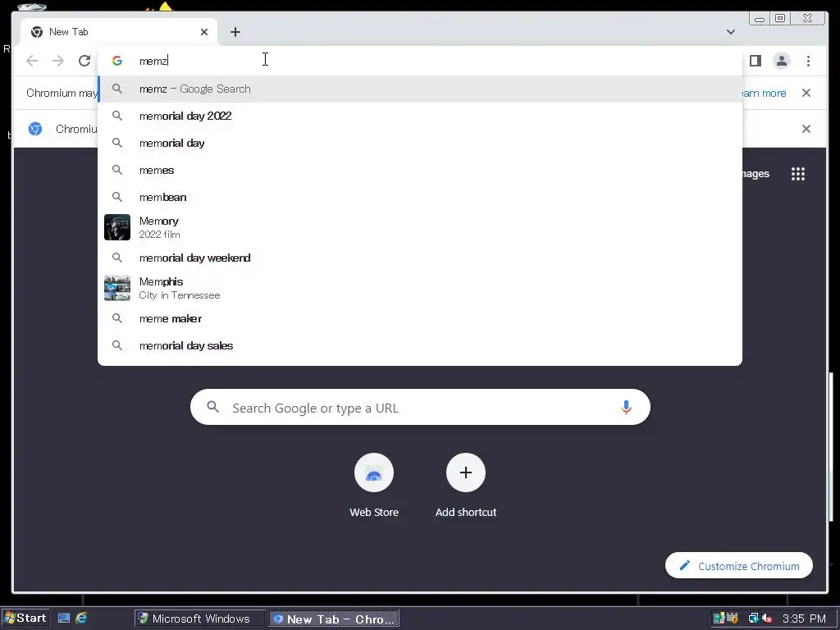The image size is (840, 630).
Task: Click the browser forward arrow
Action: (x=58, y=61)
